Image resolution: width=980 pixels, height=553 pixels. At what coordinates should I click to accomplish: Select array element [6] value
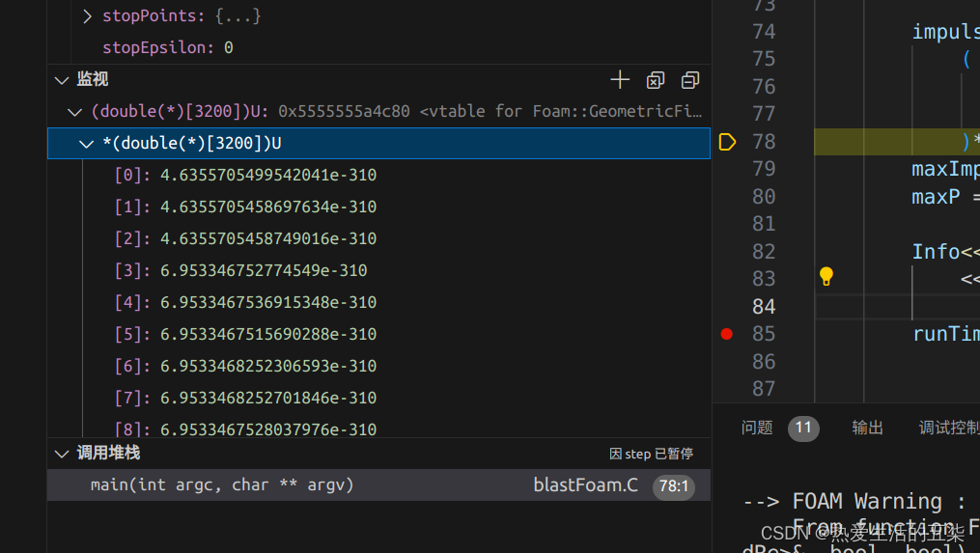coord(268,366)
